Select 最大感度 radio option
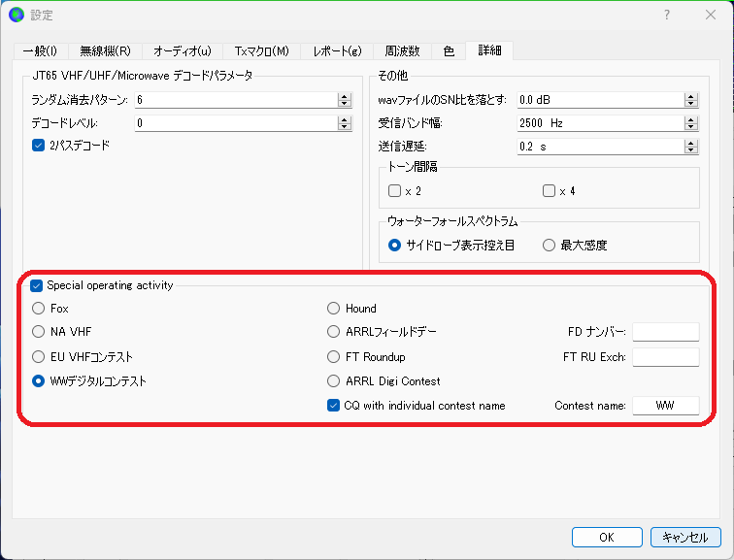734x560 pixels. pyautogui.click(x=549, y=246)
